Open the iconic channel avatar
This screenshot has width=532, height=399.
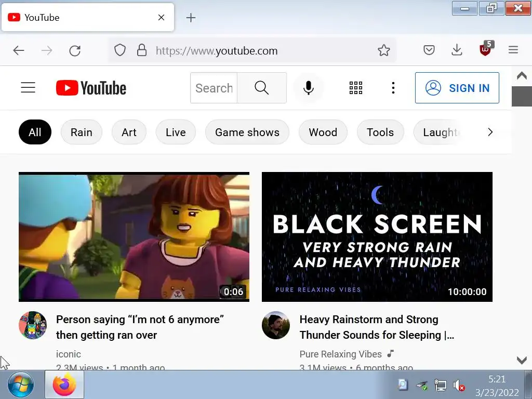[x=33, y=325]
